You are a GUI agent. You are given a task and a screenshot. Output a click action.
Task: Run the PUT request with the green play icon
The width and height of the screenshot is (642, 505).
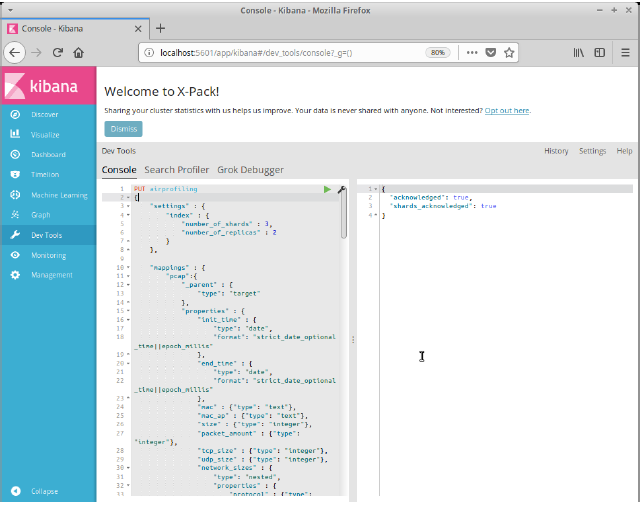coord(327,189)
